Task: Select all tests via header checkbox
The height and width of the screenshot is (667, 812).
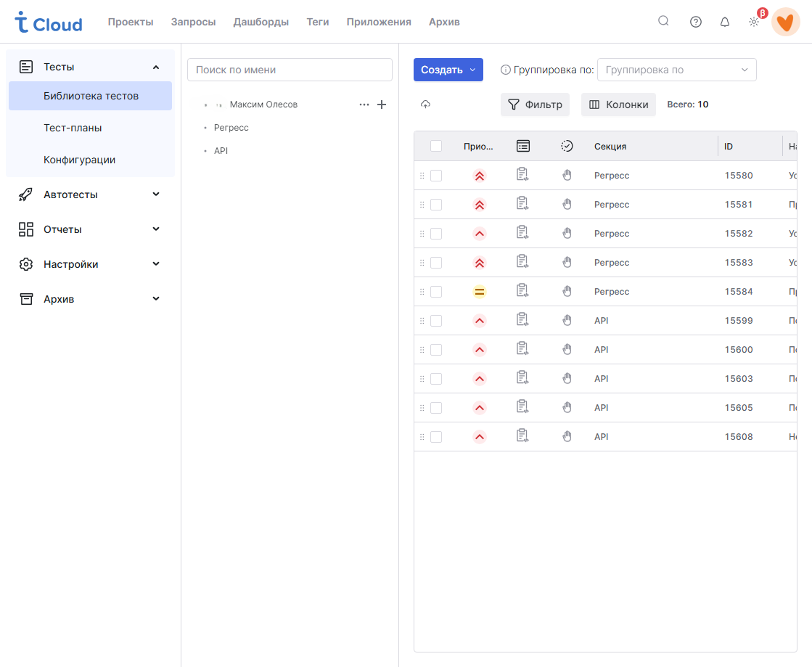Action: [x=436, y=146]
